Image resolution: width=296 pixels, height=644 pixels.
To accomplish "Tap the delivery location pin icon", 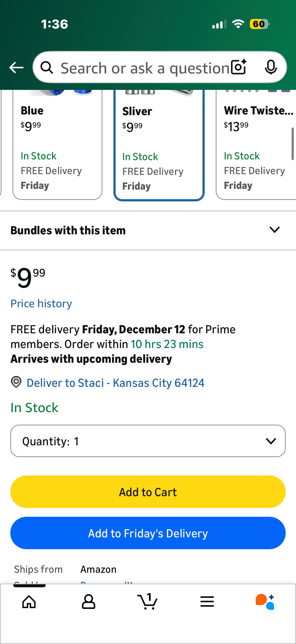I will (16, 382).
